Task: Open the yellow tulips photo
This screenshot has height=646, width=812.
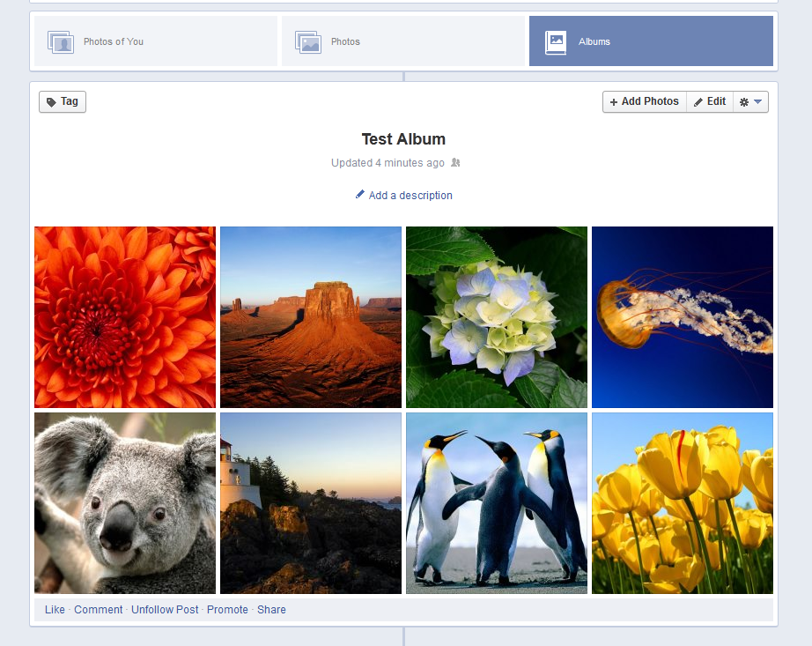Action: point(683,503)
